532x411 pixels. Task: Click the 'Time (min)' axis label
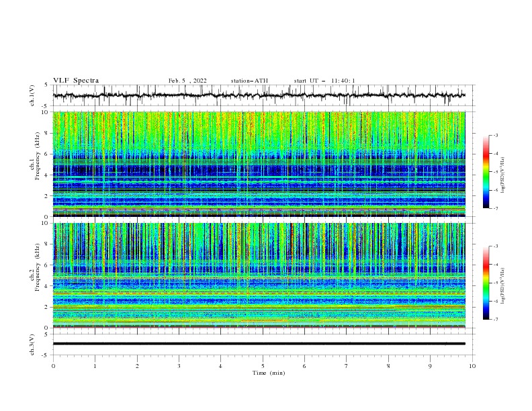click(269, 373)
